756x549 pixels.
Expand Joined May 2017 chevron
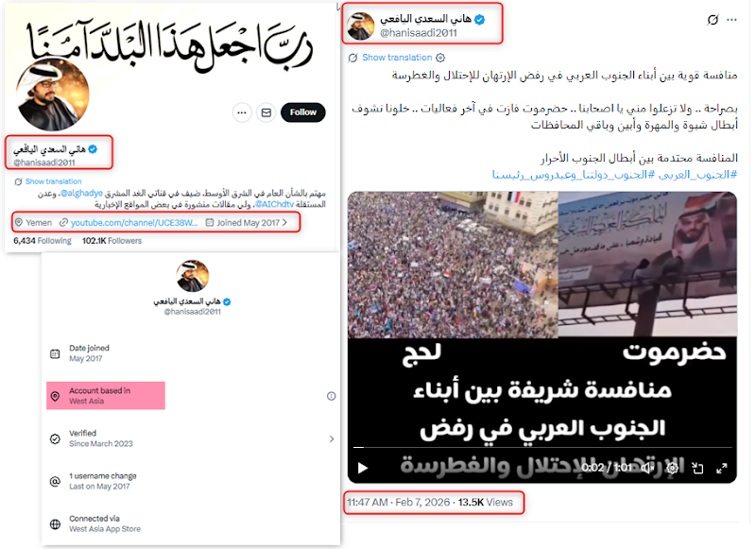pos(285,223)
